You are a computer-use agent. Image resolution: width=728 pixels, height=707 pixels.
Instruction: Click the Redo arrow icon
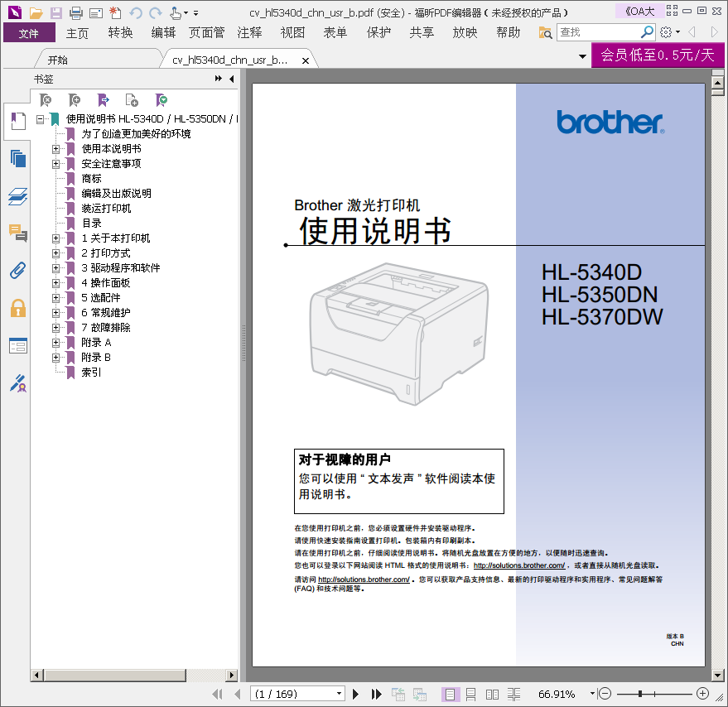pyautogui.click(x=156, y=13)
